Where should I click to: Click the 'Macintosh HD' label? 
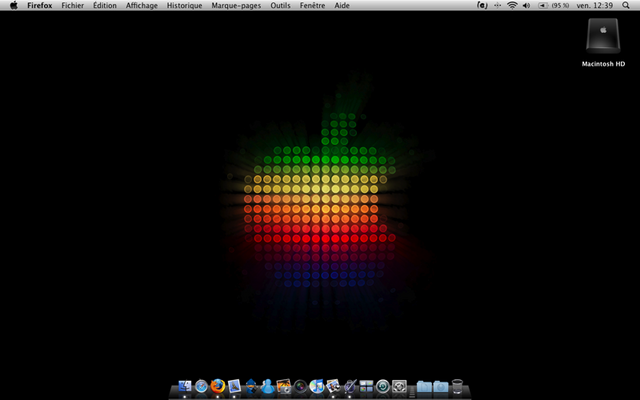(x=603, y=64)
